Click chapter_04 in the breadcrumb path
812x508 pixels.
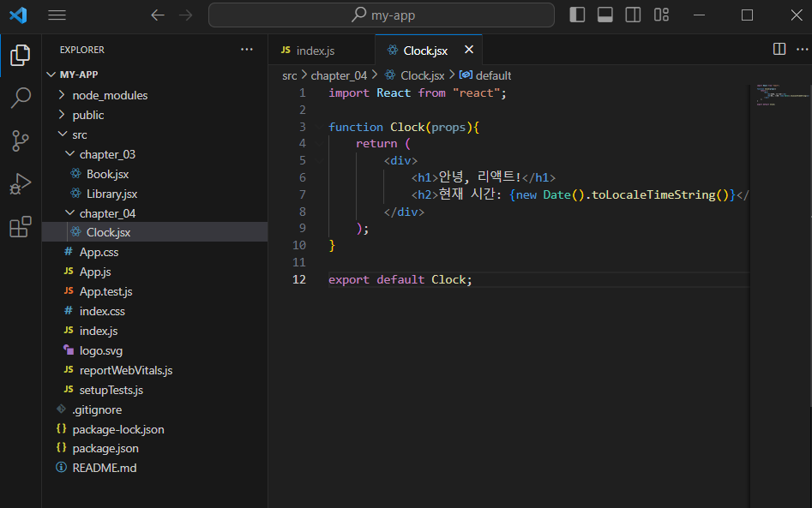point(339,75)
